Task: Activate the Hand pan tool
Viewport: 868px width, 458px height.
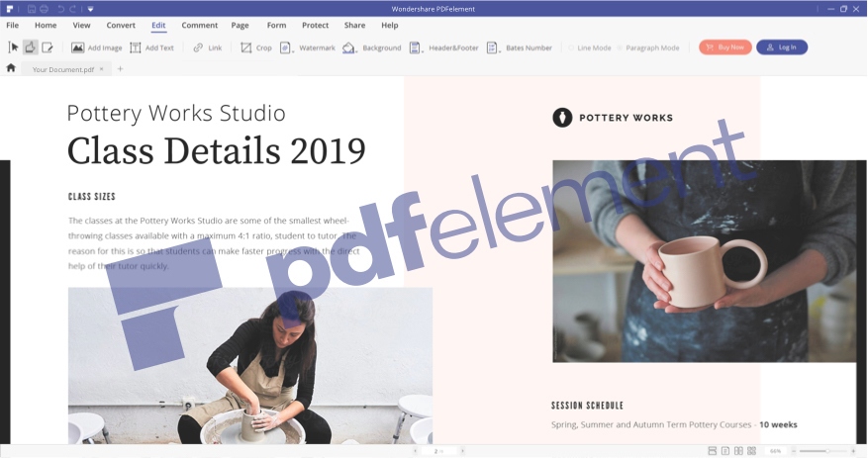Action: pyautogui.click(x=31, y=47)
